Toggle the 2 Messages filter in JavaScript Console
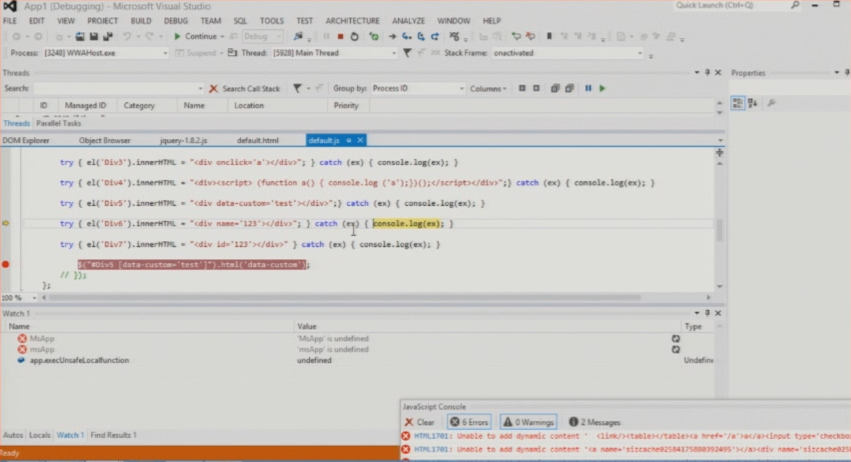This screenshot has width=851, height=462. point(594,422)
